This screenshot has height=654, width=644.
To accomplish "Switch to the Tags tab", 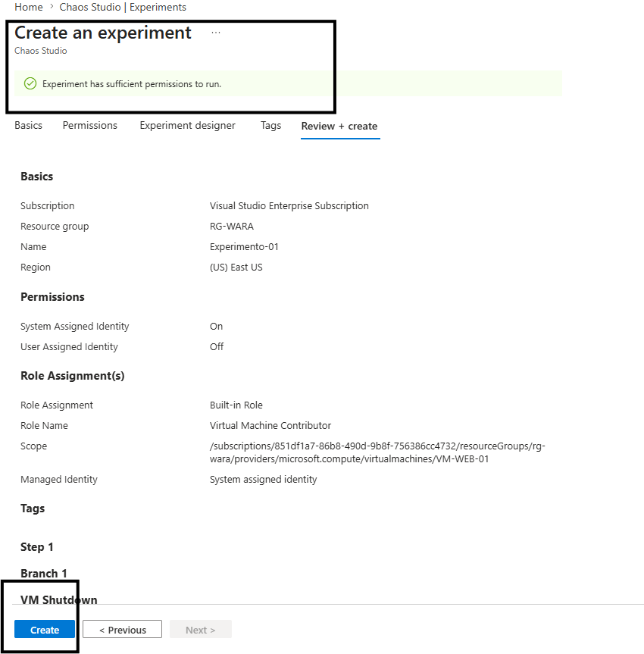I will pyautogui.click(x=270, y=126).
